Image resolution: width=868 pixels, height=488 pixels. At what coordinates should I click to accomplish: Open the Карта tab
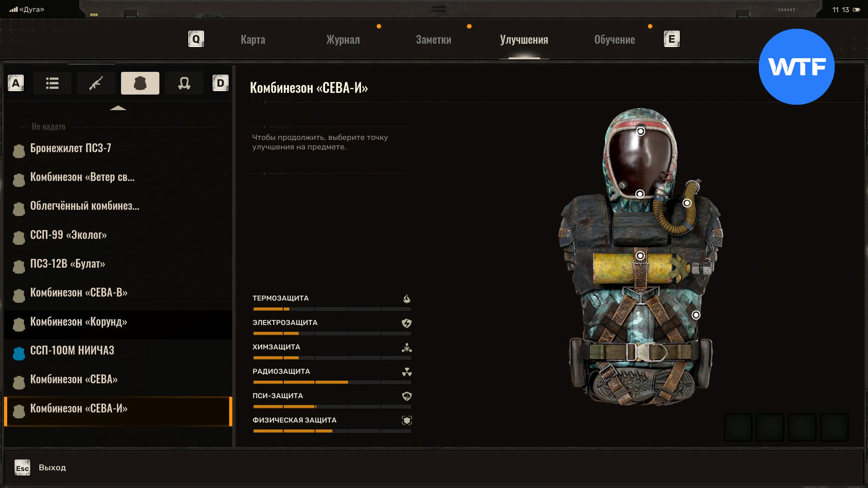pos(253,40)
